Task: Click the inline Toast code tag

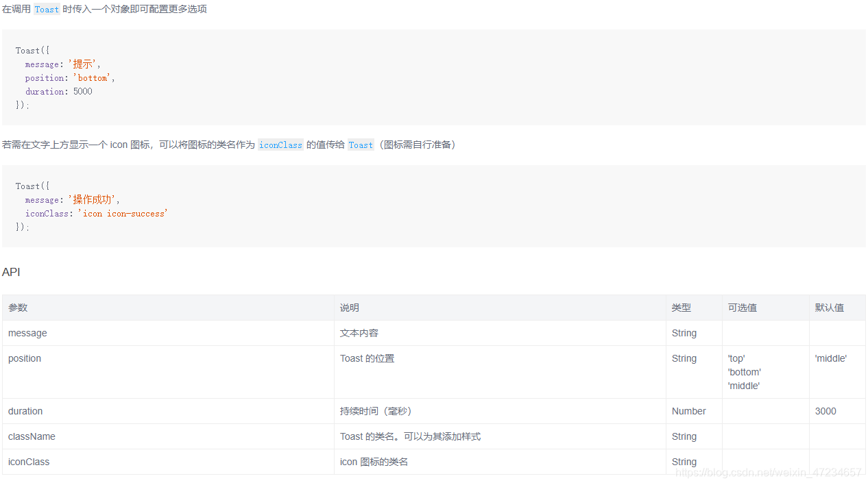Action: (46, 9)
